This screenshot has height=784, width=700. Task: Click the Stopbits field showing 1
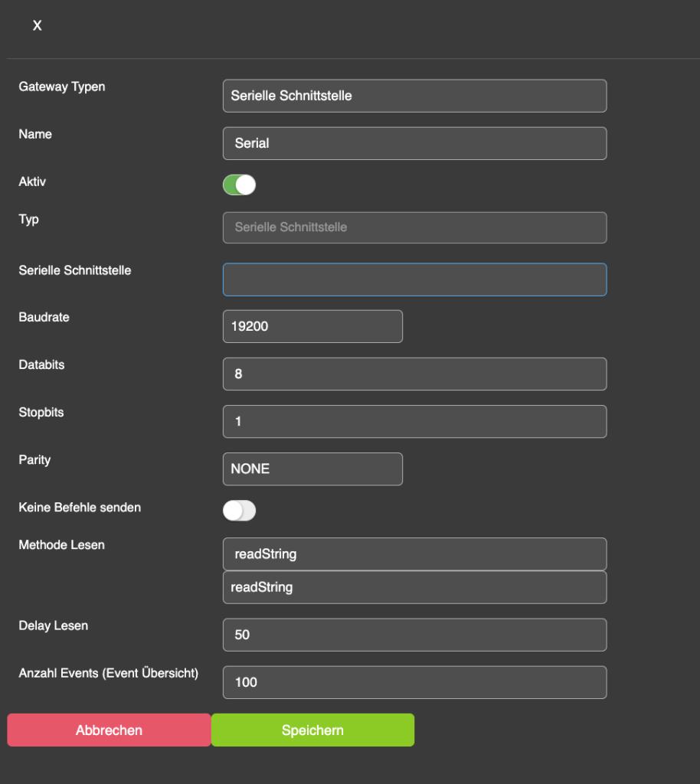tap(414, 422)
